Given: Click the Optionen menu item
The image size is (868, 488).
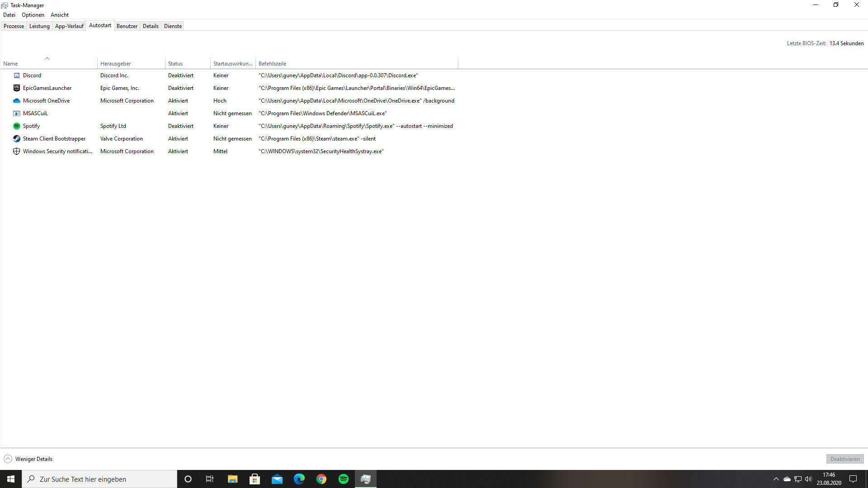Looking at the screenshot, I should coord(33,14).
